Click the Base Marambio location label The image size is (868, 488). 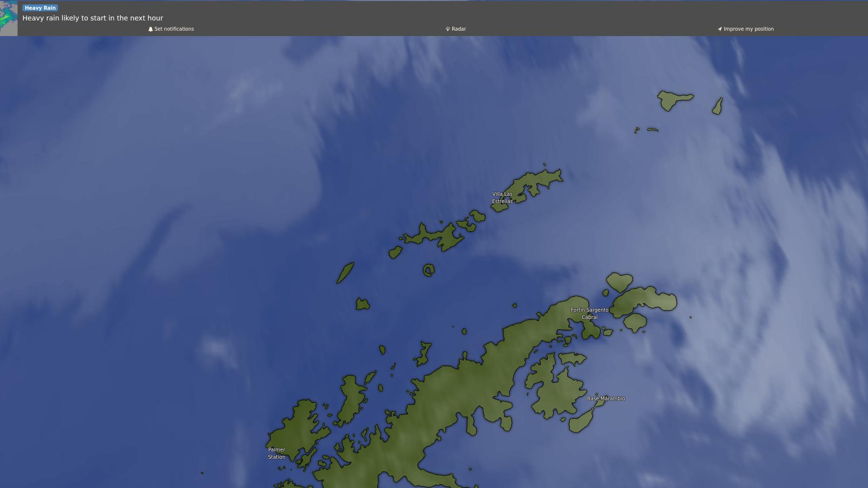[606, 398]
